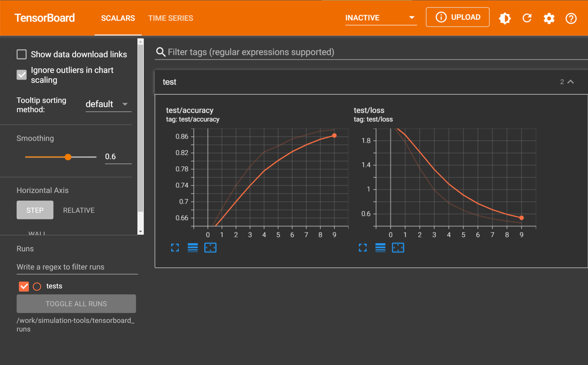Focus the regex run filter field
The image size is (588, 365).
coord(77,267)
